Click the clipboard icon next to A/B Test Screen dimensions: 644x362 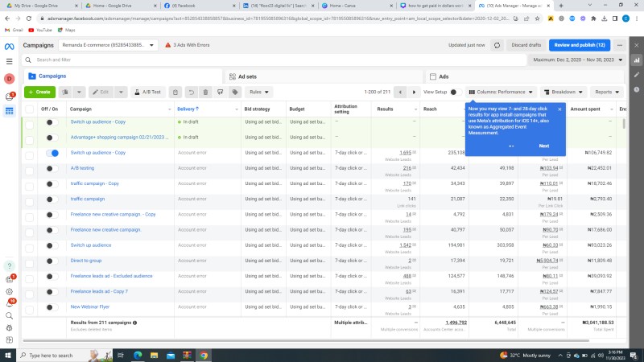pos(175,92)
